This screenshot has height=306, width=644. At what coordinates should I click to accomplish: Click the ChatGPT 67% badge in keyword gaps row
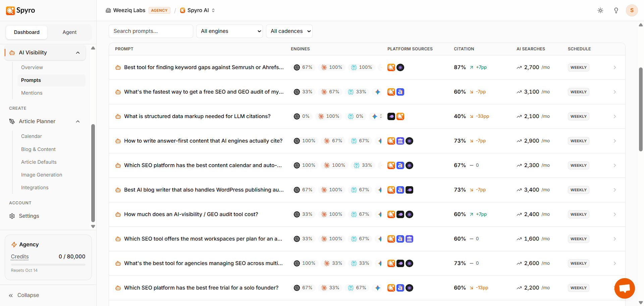303,67
